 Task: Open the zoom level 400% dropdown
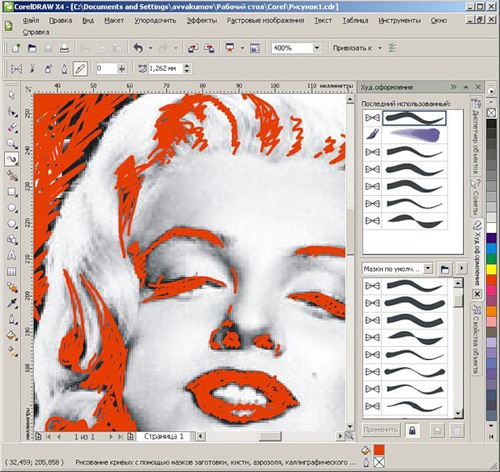tap(317, 48)
